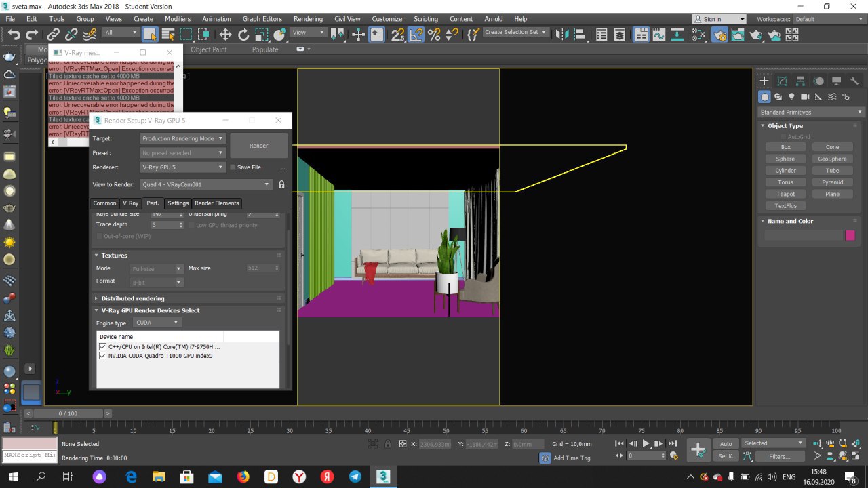Create a GeoSphere primitive
868x488 pixels.
832,159
